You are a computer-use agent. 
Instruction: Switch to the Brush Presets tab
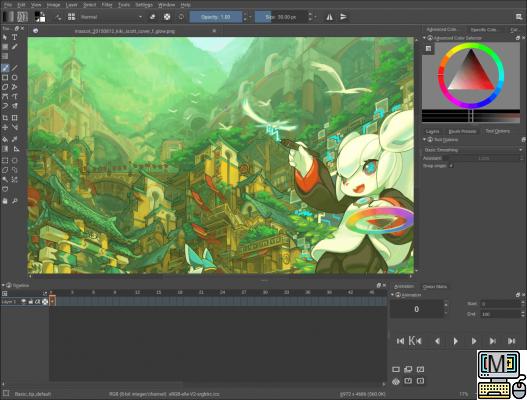[462, 131]
